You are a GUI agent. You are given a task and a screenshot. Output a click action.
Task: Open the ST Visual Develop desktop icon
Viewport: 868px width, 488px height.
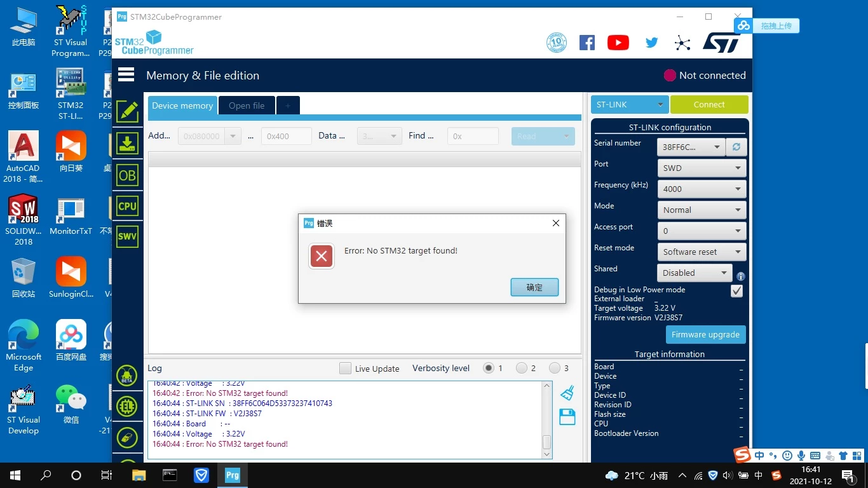[x=24, y=409]
